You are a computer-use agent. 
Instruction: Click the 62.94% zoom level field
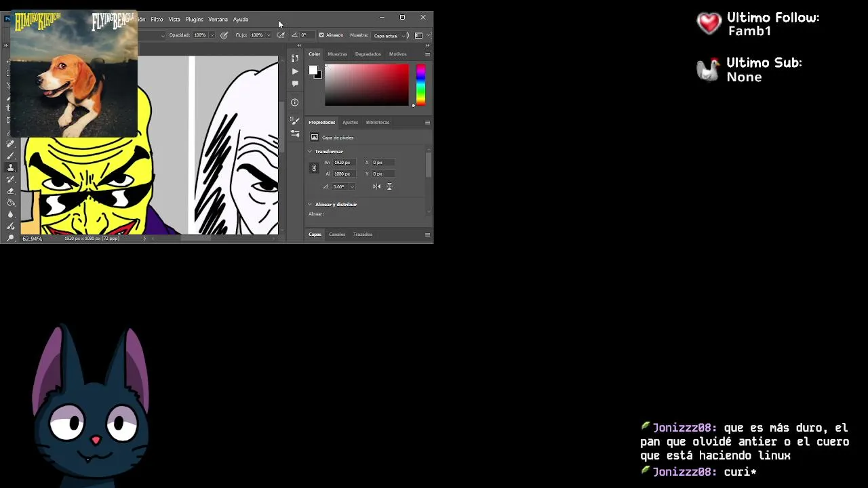click(32, 239)
